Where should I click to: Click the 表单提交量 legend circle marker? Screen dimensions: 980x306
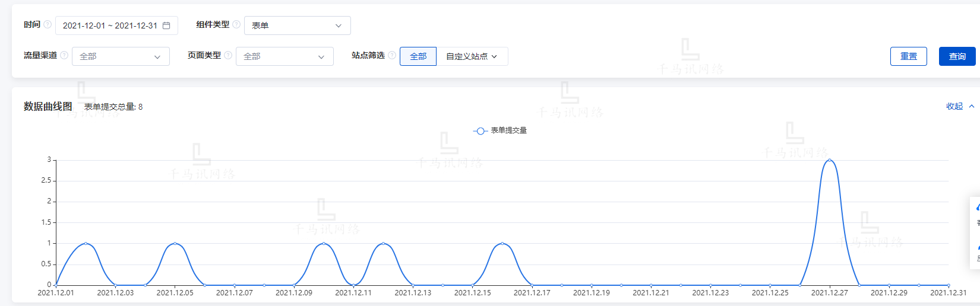480,130
